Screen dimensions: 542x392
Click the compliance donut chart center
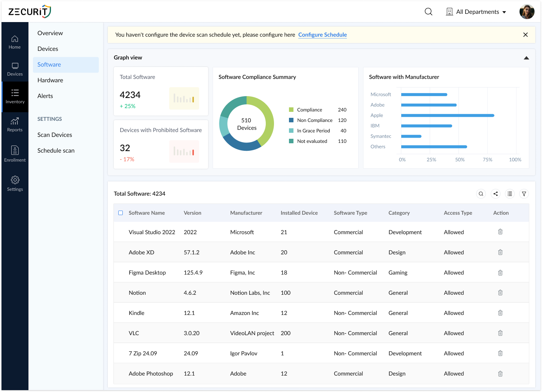(x=247, y=124)
